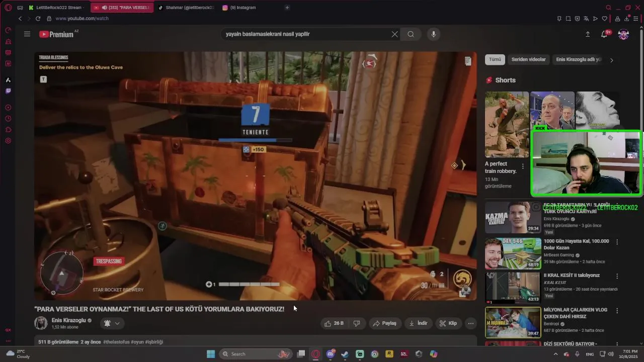Start voice search with the microphone

pyautogui.click(x=433, y=34)
